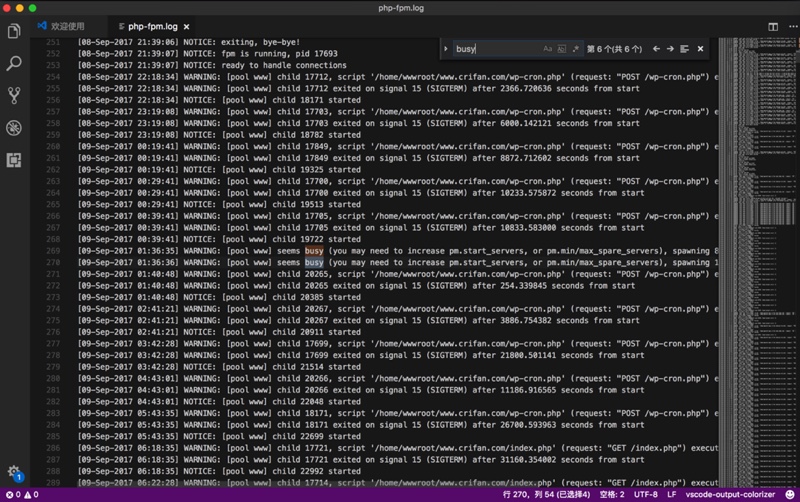Close the php-fpm.log tab
Screen dimensions: 800x502
pos(186,27)
